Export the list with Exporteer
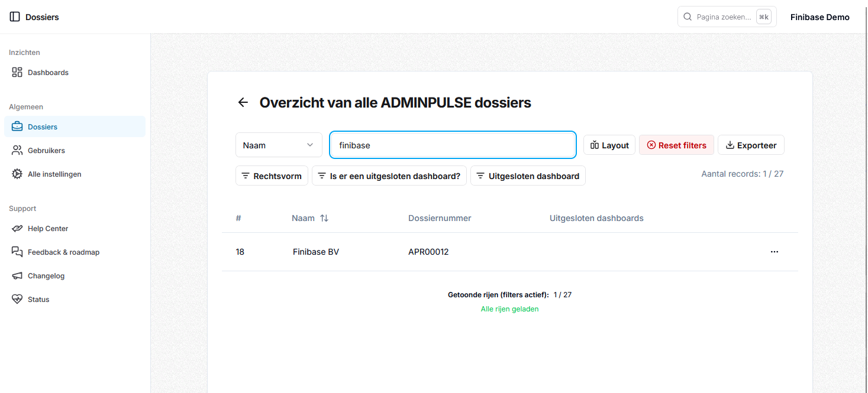The height and width of the screenshot is (393, 868). click(x=751, y=145)
